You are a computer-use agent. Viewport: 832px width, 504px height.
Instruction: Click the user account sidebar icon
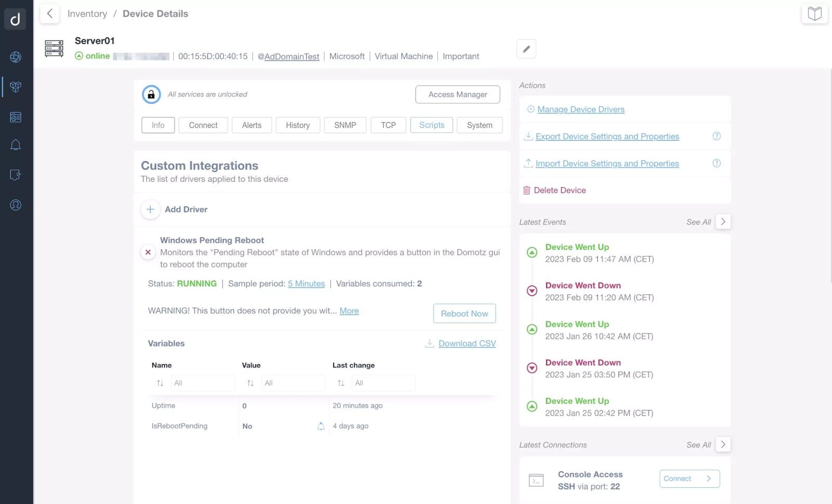(16, 205)
